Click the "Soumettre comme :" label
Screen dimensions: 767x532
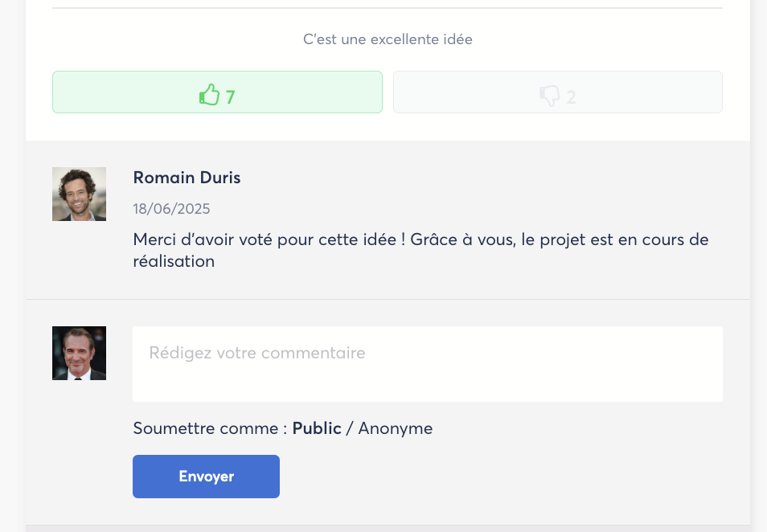coord(210,428)
